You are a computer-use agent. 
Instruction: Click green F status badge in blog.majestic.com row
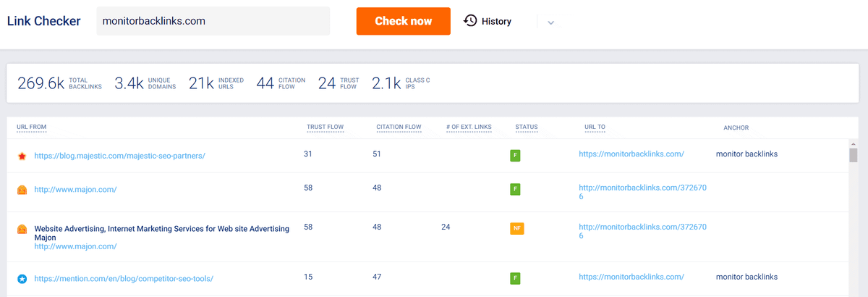tap(515, 156)
